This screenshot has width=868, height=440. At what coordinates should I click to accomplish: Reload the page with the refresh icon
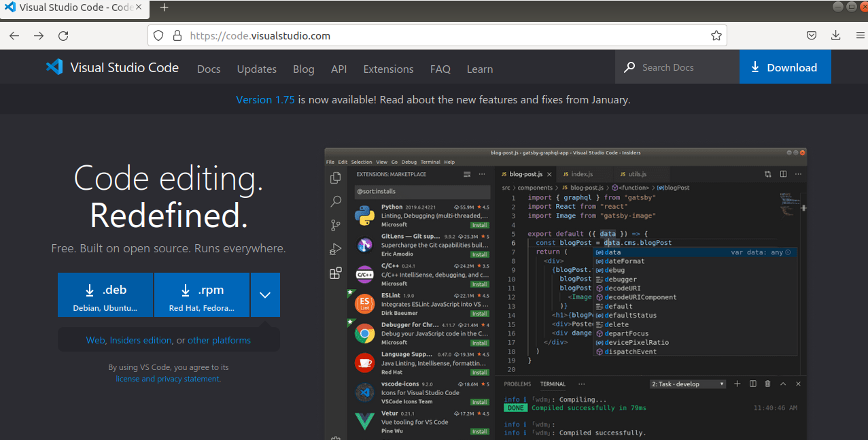coord(63,36)
